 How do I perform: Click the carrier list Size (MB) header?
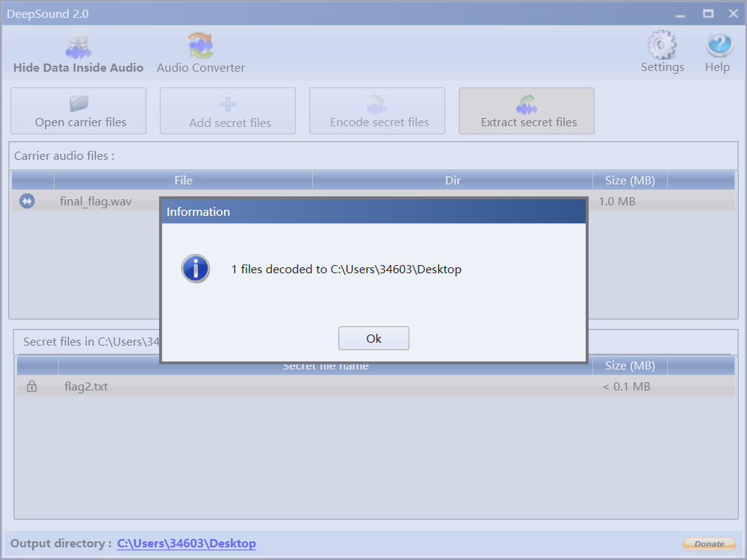(x=630, y=181)
